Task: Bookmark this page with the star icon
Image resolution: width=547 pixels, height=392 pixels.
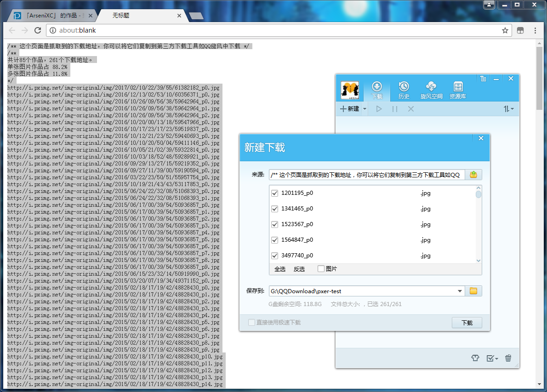Action: click(x=505, y=30)
